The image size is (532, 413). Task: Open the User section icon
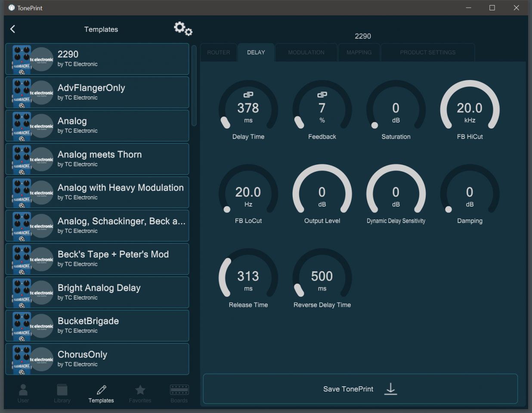23,390
